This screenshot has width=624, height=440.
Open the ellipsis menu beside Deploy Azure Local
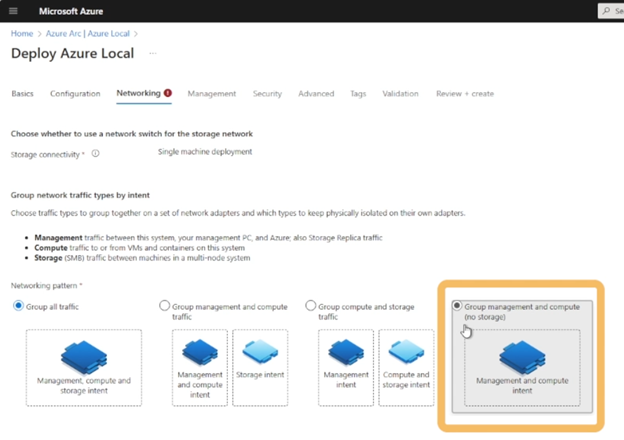[x=153, y=53]
